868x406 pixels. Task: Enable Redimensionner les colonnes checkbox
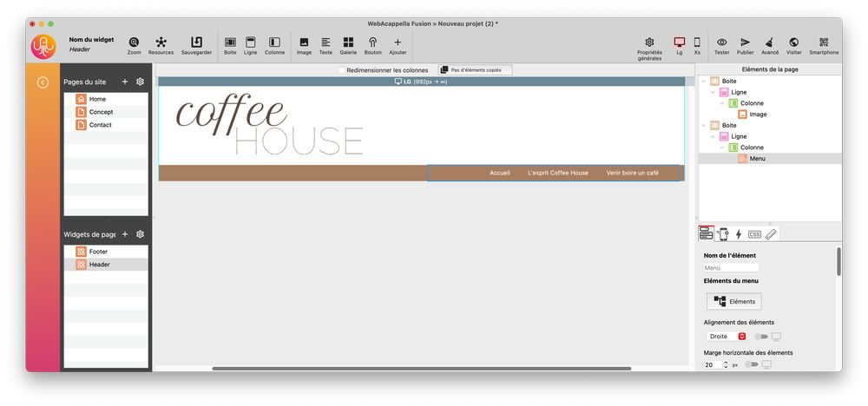341,70
